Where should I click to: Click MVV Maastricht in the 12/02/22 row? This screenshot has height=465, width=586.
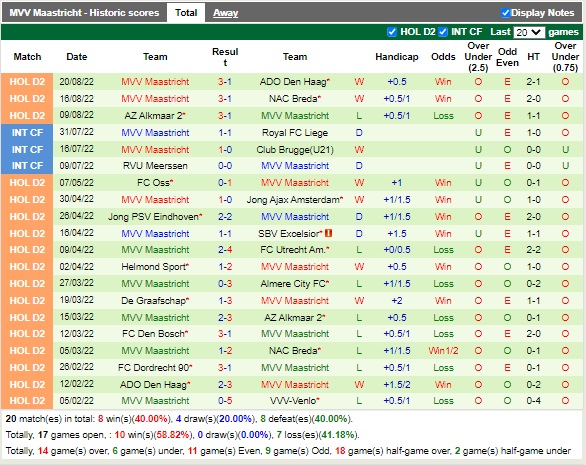(295, 385)
